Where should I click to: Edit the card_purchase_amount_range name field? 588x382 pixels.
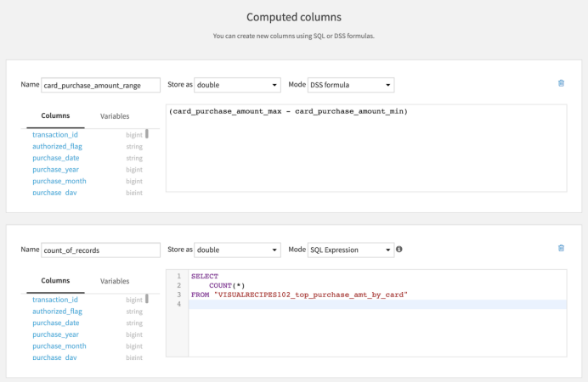pos(100,86)
